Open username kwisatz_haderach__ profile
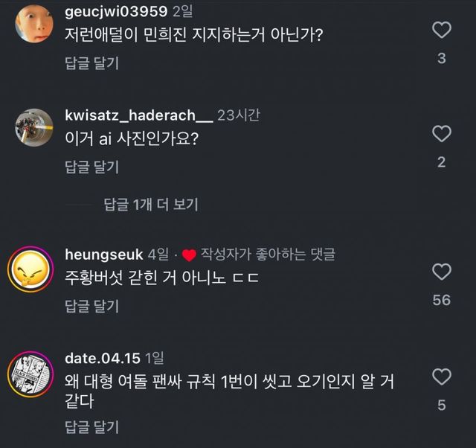The image size is (476, 448). 139,115
